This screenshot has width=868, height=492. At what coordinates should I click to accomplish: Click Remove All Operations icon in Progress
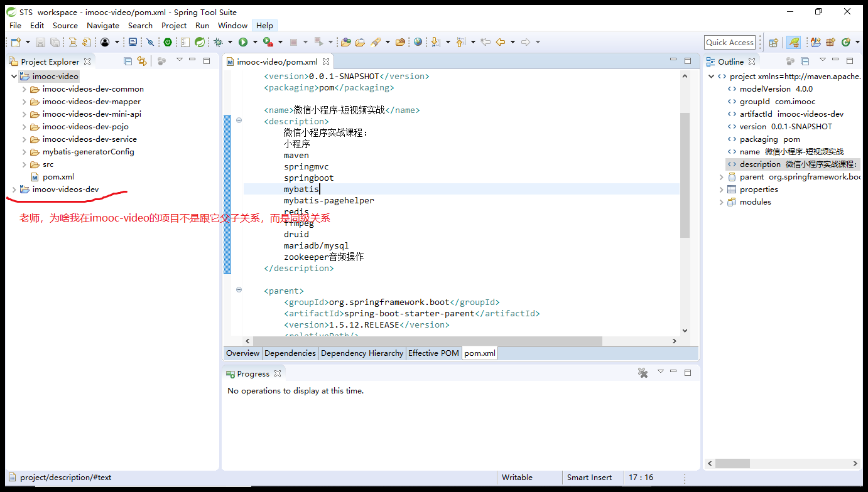[643, 373]
